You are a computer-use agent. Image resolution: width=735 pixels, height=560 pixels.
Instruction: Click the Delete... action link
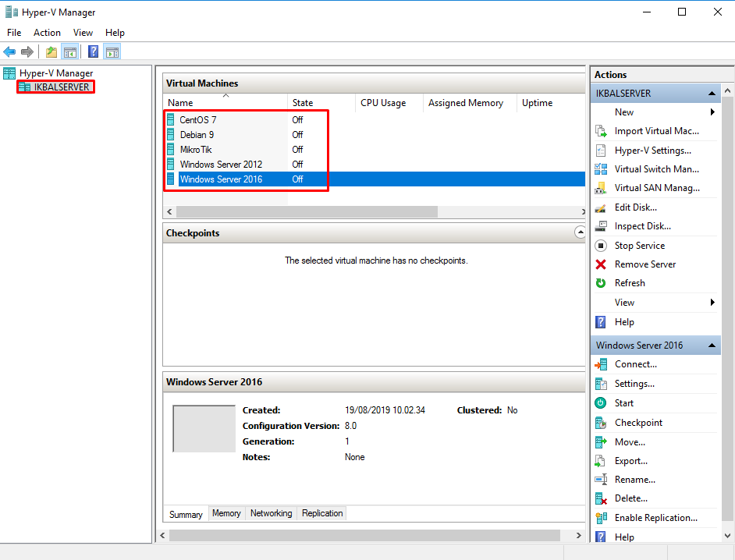pyautogui.click(x=631, y=498)
